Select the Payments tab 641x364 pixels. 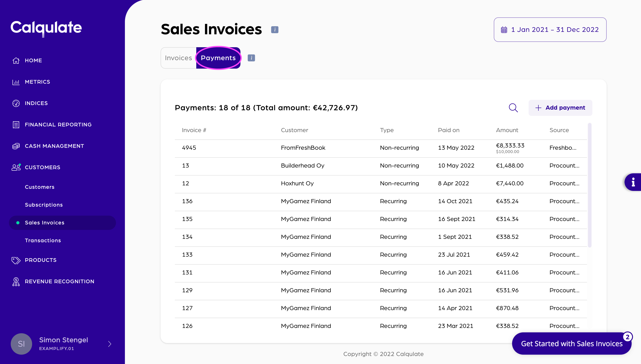[x=218, y=58]
